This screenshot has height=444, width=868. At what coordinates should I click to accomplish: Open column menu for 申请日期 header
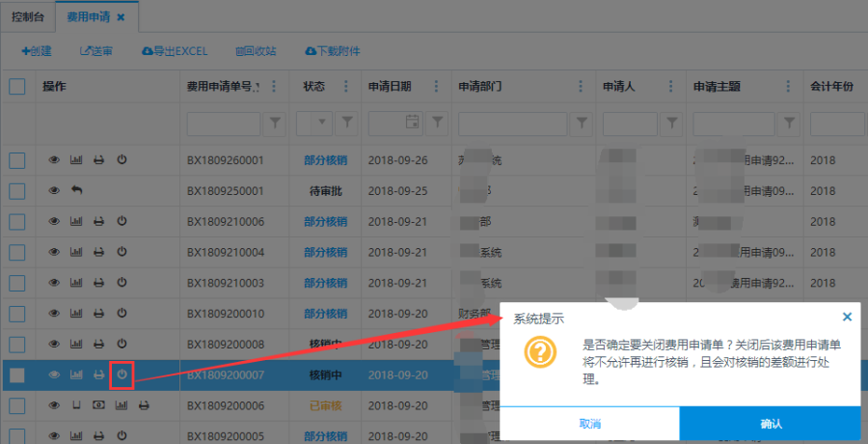click(437, 87)
